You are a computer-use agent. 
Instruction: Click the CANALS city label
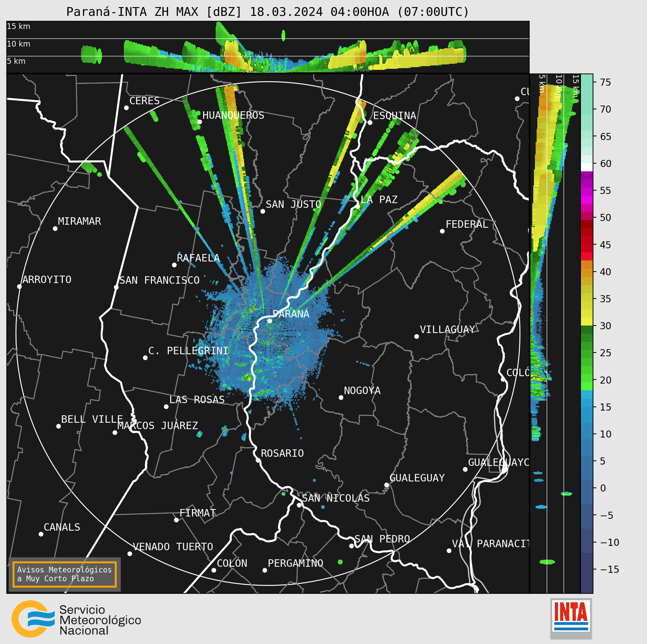[x=62, y=527]
